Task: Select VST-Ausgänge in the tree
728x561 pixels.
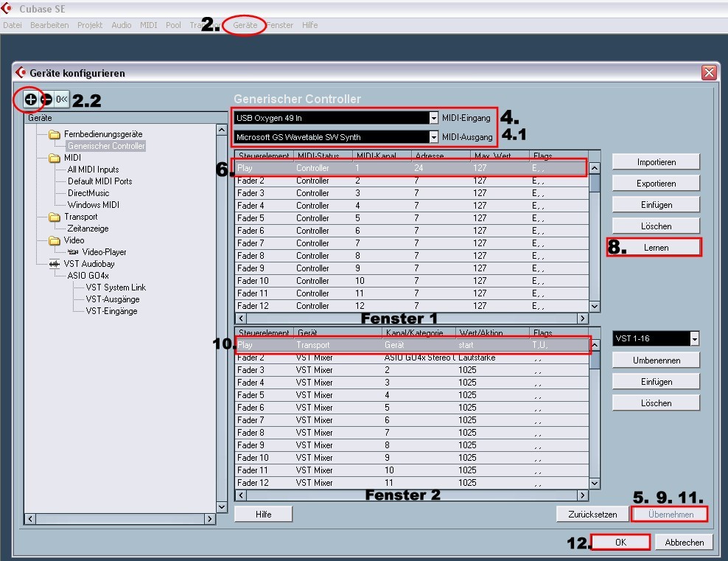Action: tap(112, 299)
